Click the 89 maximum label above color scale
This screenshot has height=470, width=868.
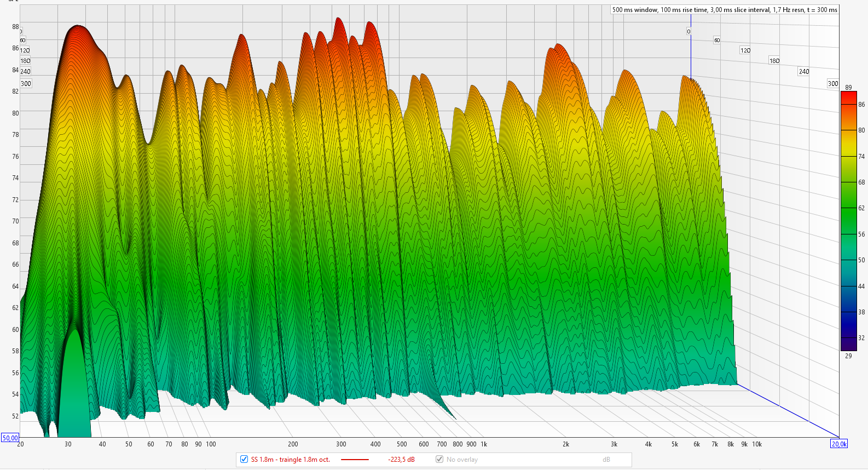848,87
